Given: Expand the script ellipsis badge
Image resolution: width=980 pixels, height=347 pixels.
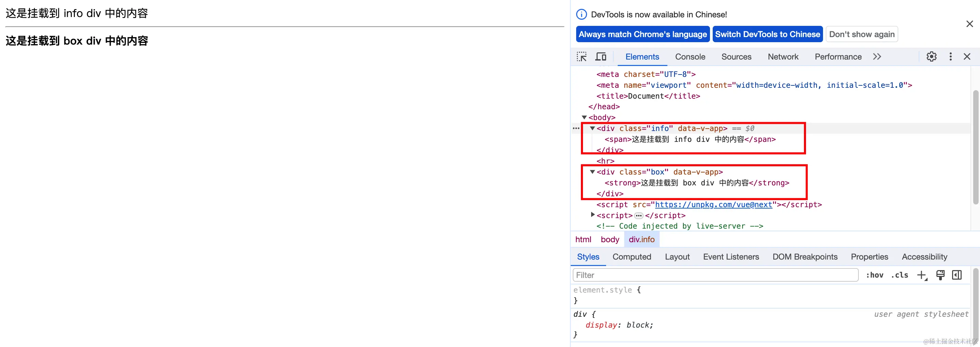Looking at the screenshot, I should [639, 216].
